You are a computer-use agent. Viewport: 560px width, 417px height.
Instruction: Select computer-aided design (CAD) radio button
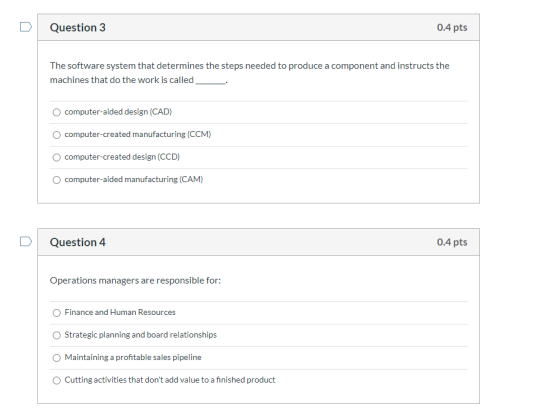point(56,112)
